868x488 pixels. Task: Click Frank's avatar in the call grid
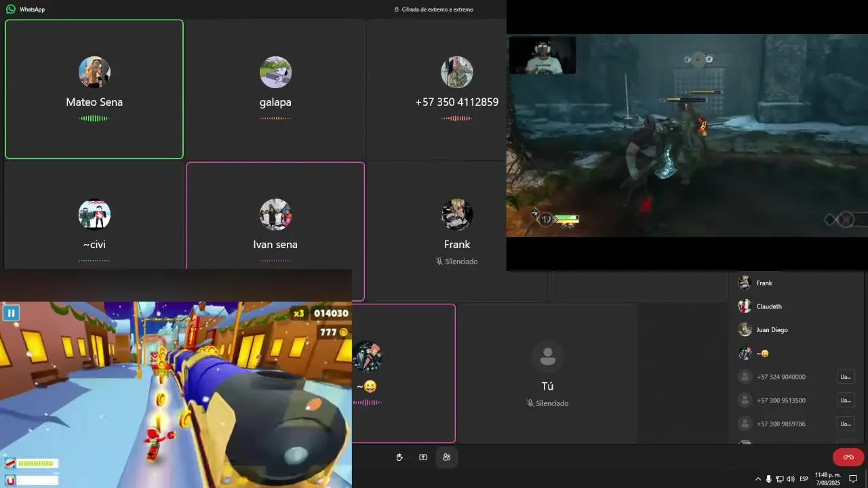point(457,215)
